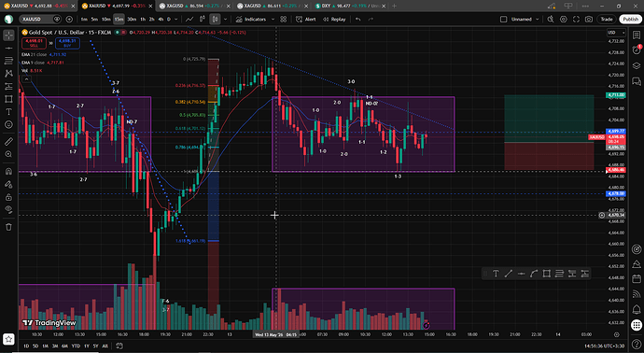This screenshot has height=353, width=644.
Task: Take a chart snapshot with camera icon
Action: [x=589, y=20]
